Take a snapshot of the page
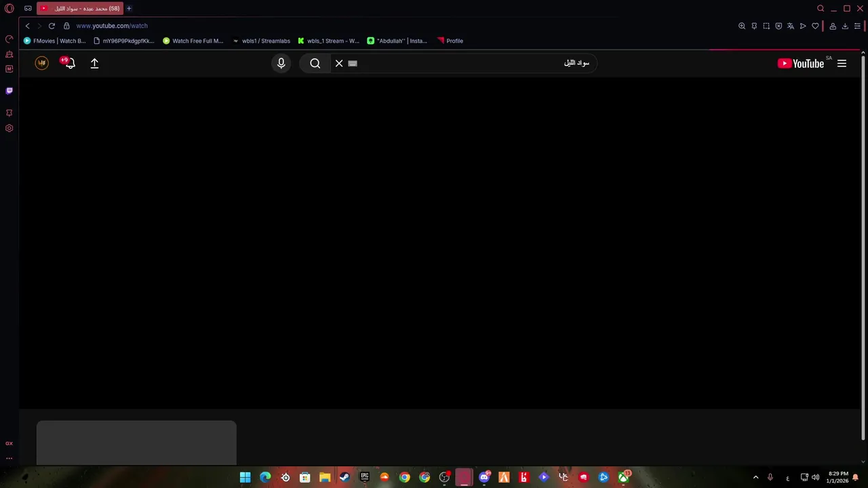This screenshot has width=868, height=488. pos(766,26)
